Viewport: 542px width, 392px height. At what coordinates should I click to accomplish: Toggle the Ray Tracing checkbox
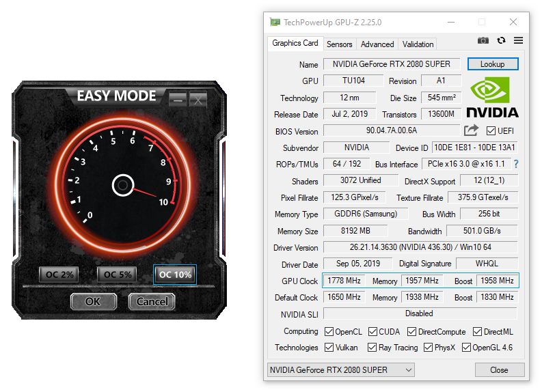pos(372,348)
